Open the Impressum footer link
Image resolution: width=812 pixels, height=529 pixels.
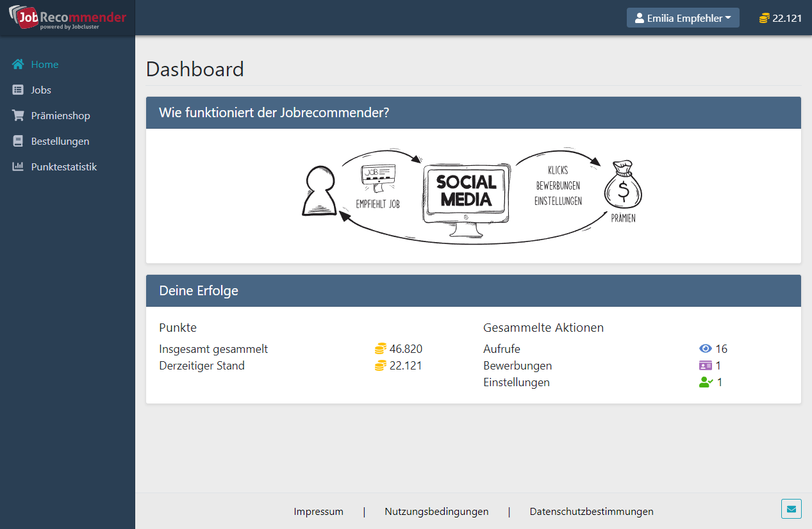(x=319, y=512)
